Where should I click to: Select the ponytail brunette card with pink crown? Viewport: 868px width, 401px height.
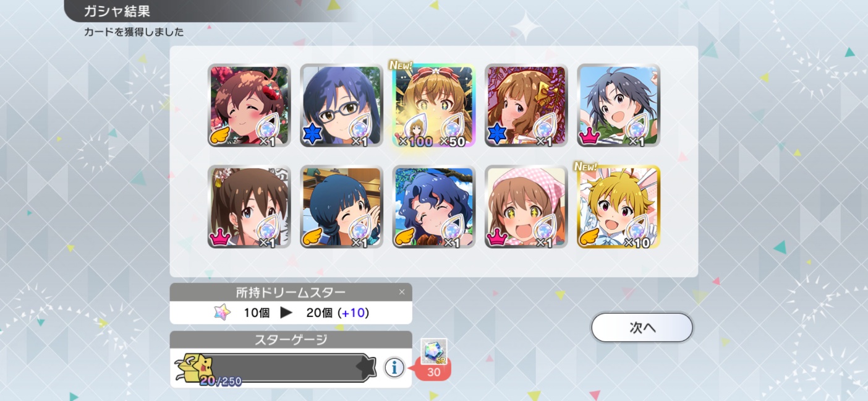249,207
